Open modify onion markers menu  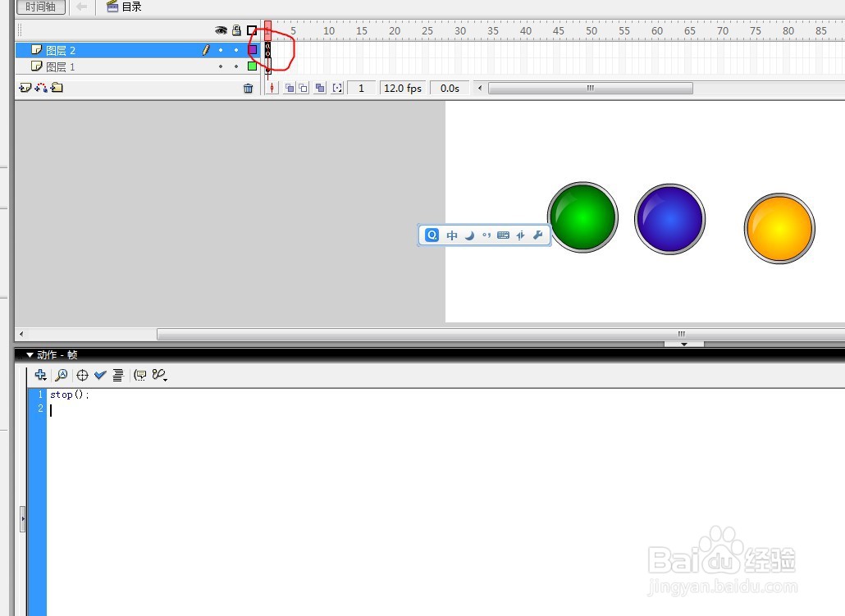(337, 88)
